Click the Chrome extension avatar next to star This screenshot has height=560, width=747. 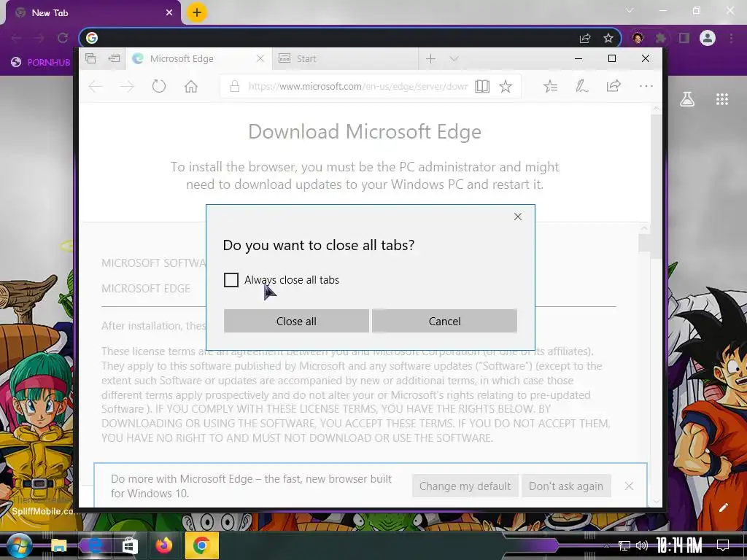(638, 38)
